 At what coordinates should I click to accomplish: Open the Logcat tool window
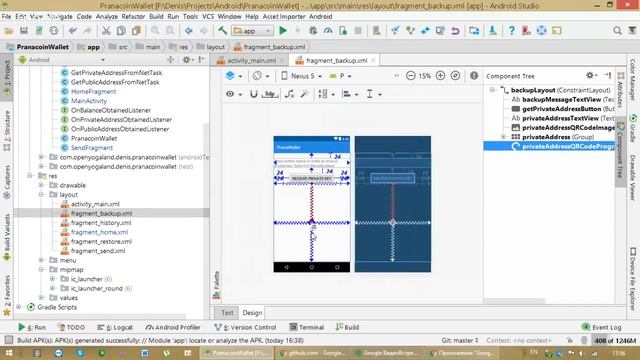pos(115,327)
